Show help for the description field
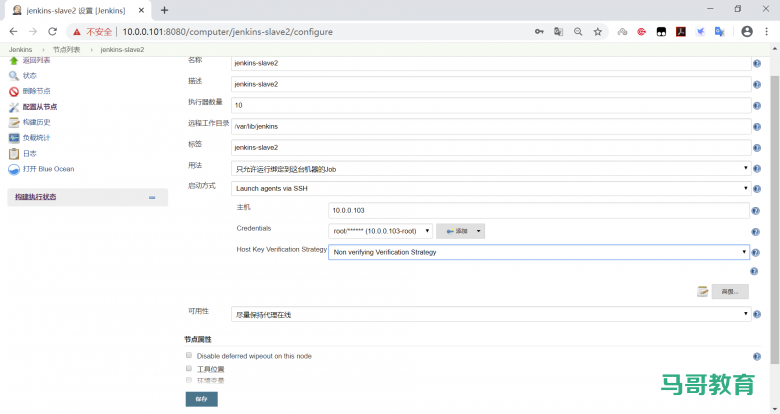Image resolution: width=780 pixels, height=414 pixels. tap(757, 85)
